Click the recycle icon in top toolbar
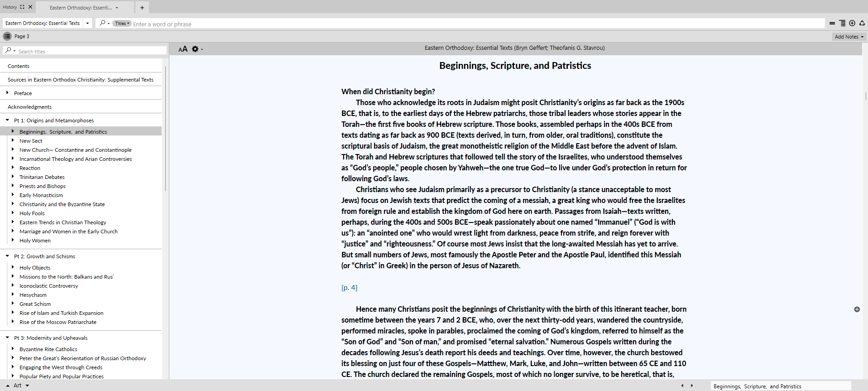 862,23
